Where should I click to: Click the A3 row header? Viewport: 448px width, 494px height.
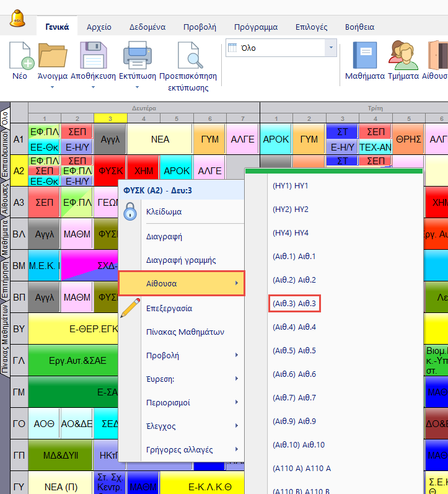point(19,202)
